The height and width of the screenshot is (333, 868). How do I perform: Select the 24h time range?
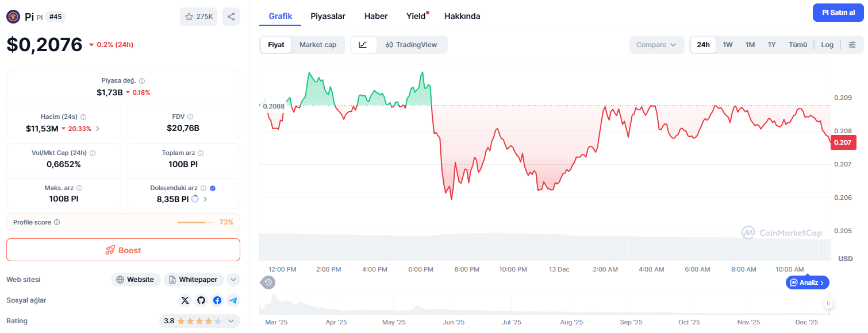point(703,45)
